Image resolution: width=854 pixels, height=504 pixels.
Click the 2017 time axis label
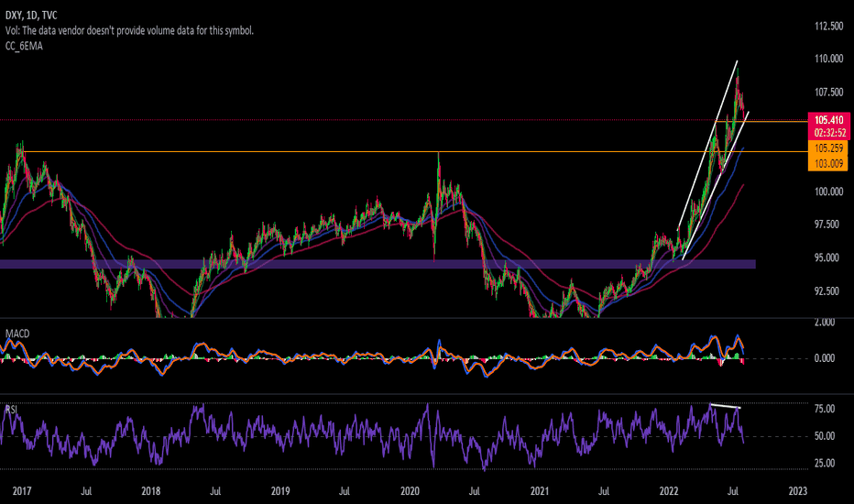tap(22, 491)
